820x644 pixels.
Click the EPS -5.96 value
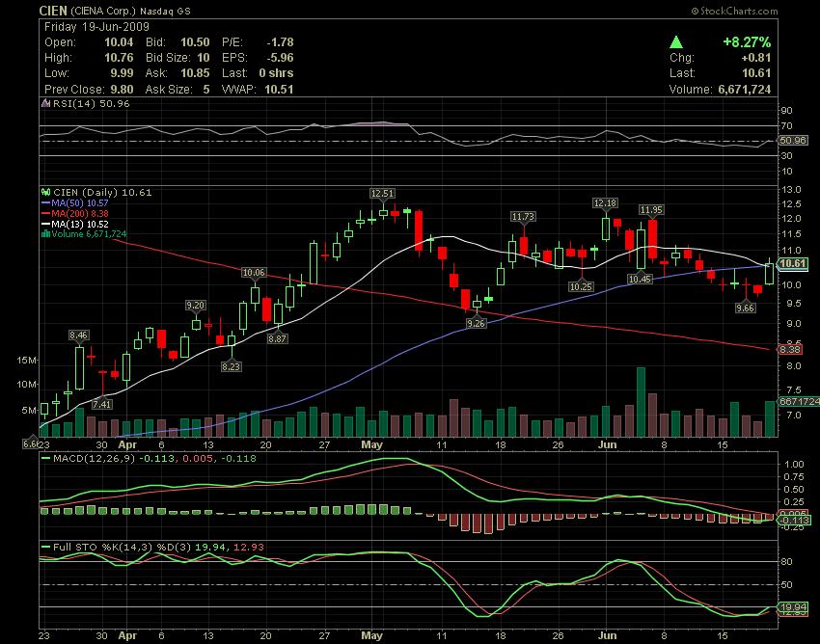coord(280,58)
